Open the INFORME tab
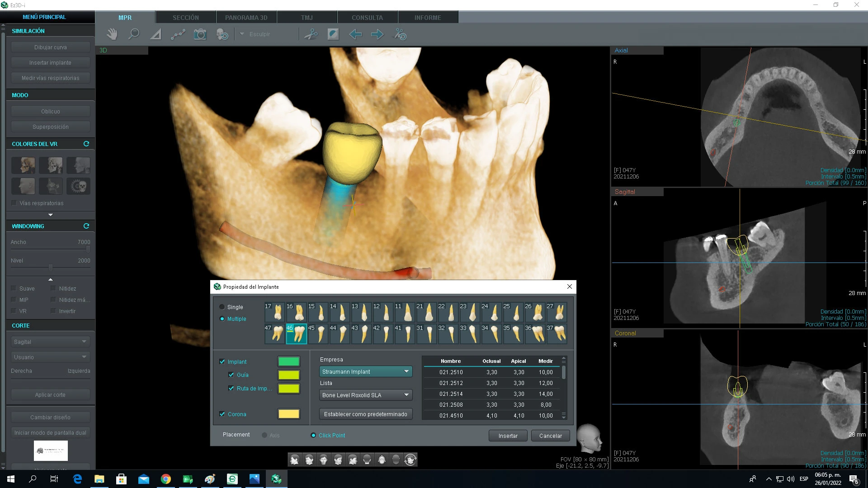Image resolution: width=868 pixels, height=488 pixels. point(428,18)
